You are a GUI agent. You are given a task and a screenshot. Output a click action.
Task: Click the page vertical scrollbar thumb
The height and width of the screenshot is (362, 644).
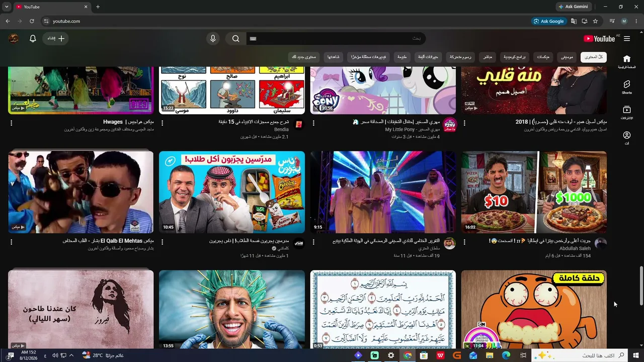pos(641,286)
